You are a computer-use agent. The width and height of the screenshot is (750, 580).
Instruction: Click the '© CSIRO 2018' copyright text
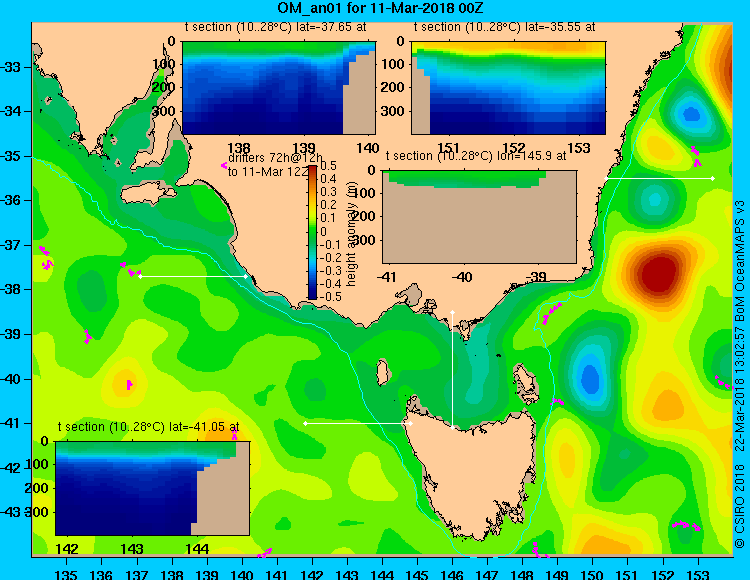click(x=740, y=507)
